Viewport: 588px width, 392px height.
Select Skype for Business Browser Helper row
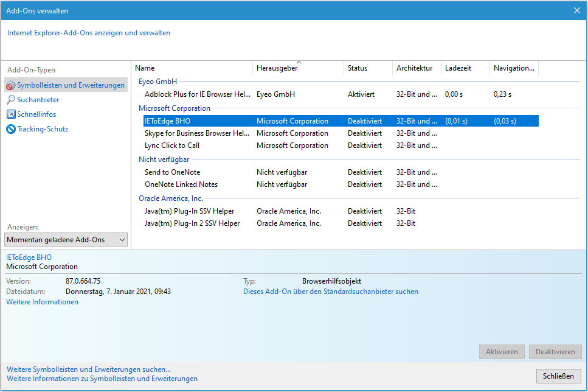(x=341, y=133)
